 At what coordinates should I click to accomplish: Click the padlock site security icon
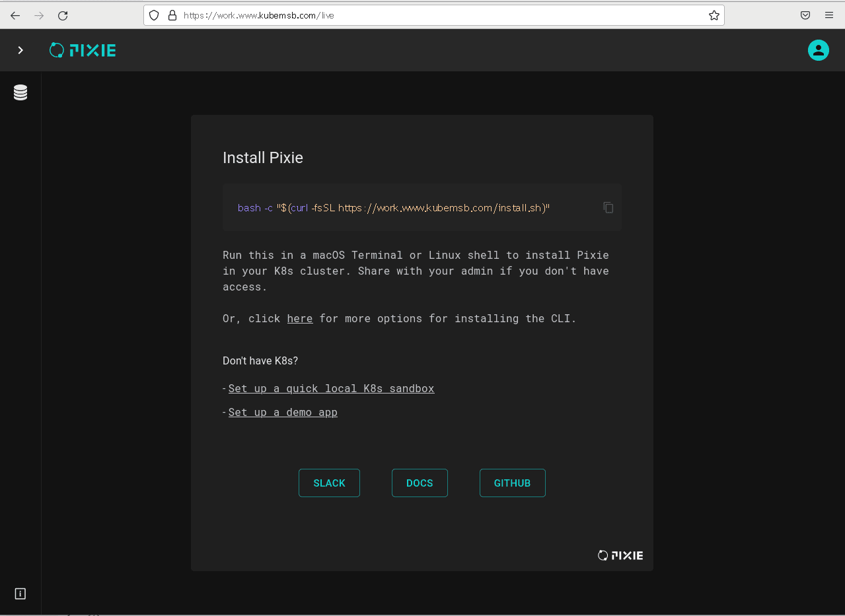coord(172,15)
